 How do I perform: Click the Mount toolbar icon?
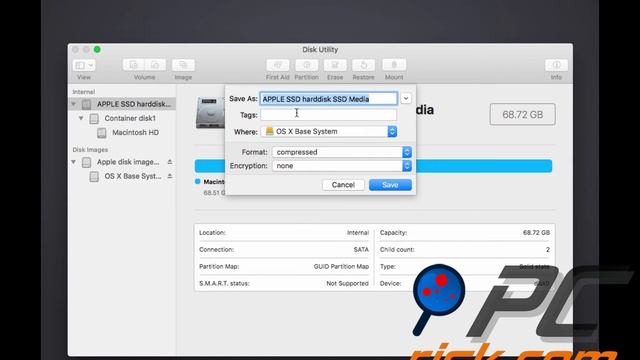(394, 65)
